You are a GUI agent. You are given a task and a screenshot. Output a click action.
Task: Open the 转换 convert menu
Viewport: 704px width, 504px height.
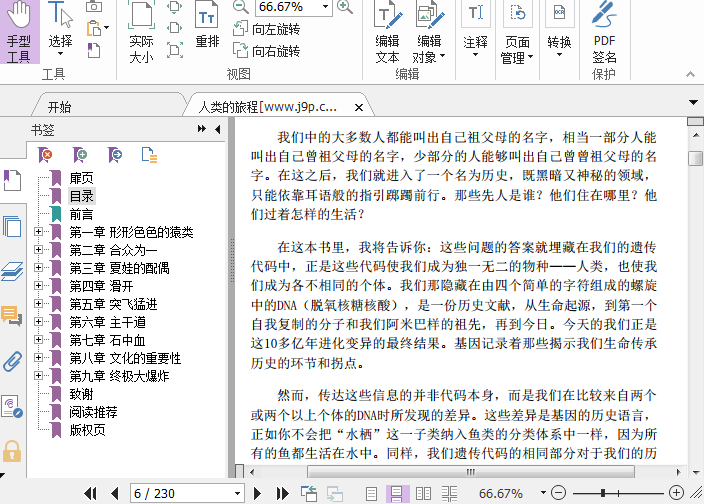(559, 31)
